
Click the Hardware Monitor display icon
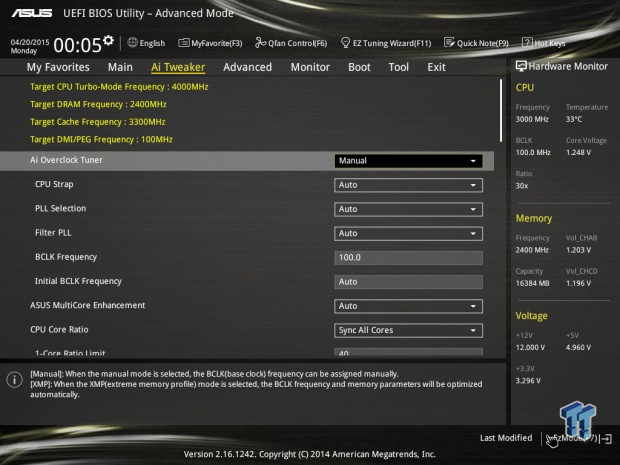tap(521, 66)
